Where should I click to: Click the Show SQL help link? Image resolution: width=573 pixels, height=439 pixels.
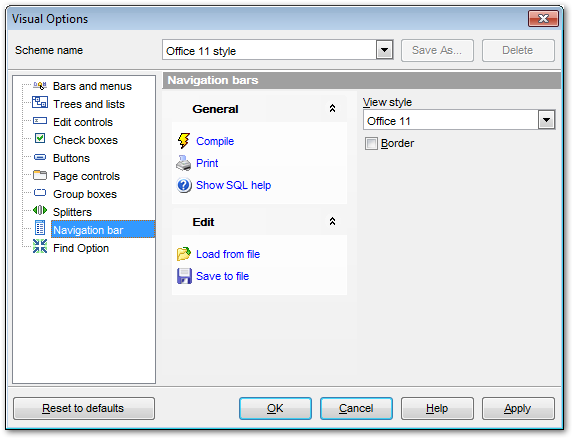pyautogui.click(x=234, y=185)
